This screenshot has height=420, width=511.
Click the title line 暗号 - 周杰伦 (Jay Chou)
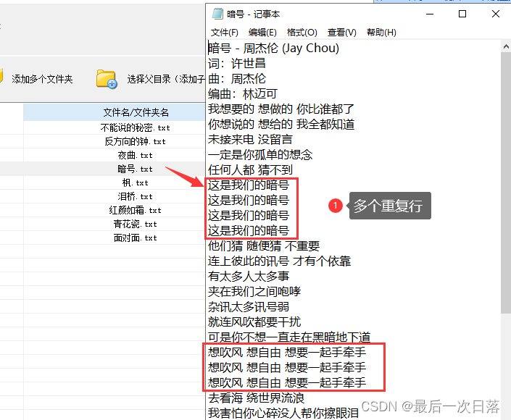tap(273, 49)
